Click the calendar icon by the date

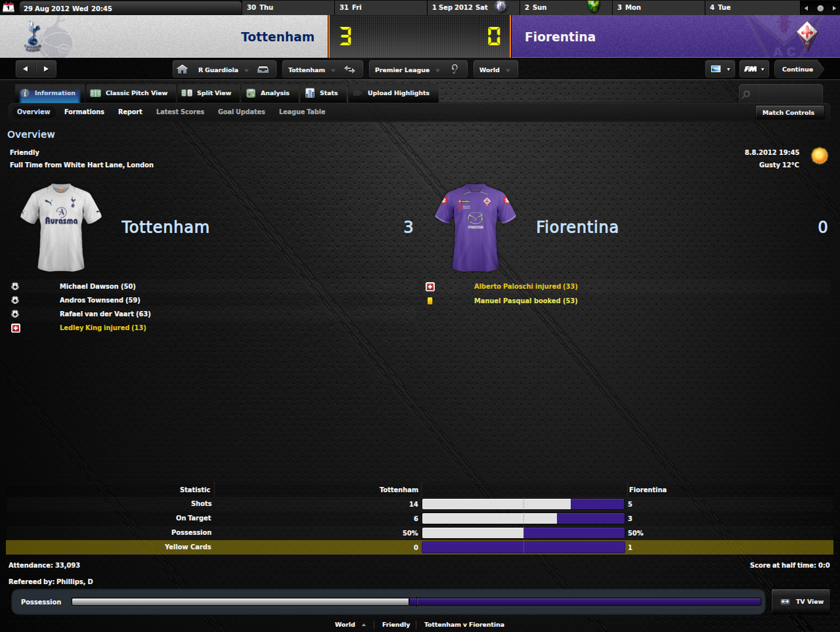point(9,8)
